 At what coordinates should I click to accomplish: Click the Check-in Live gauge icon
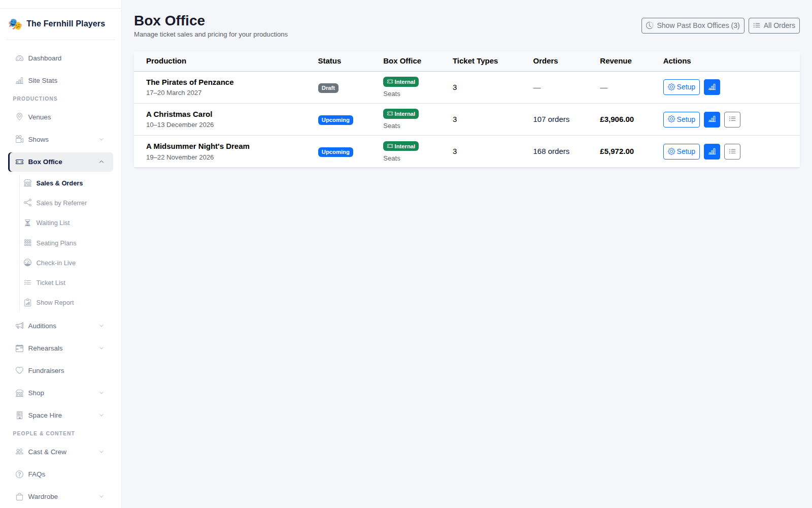(x=27, y=263)
